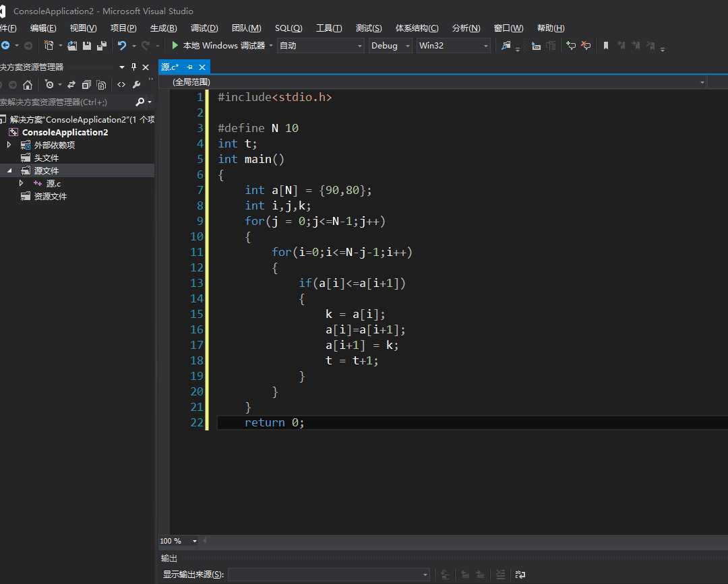Viewport: 728px width, 584px height.
Task: Open the 帮助(H) menu
Action: [551, 28]
